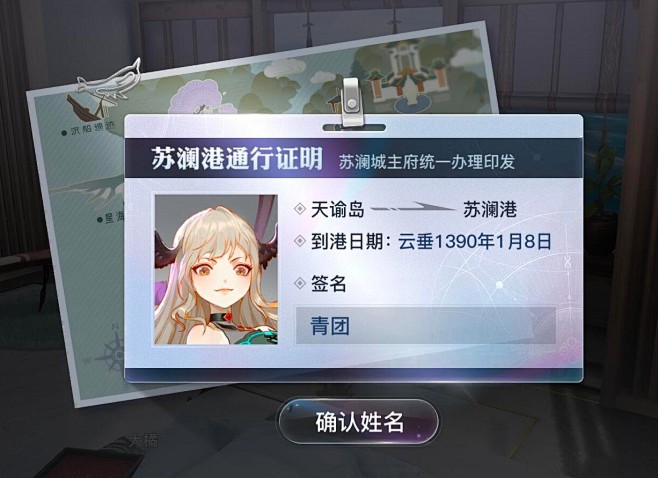Click the 确认姓名 confirm name button

click(359, 421)
